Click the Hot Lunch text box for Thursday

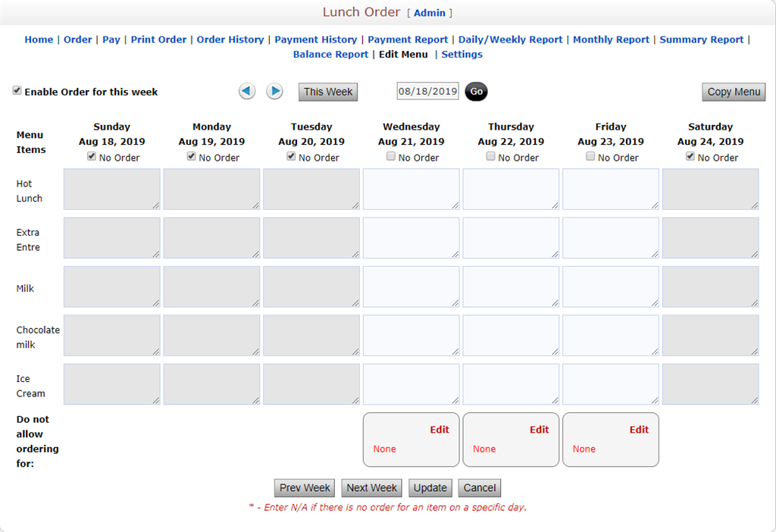tap(510, 190)
